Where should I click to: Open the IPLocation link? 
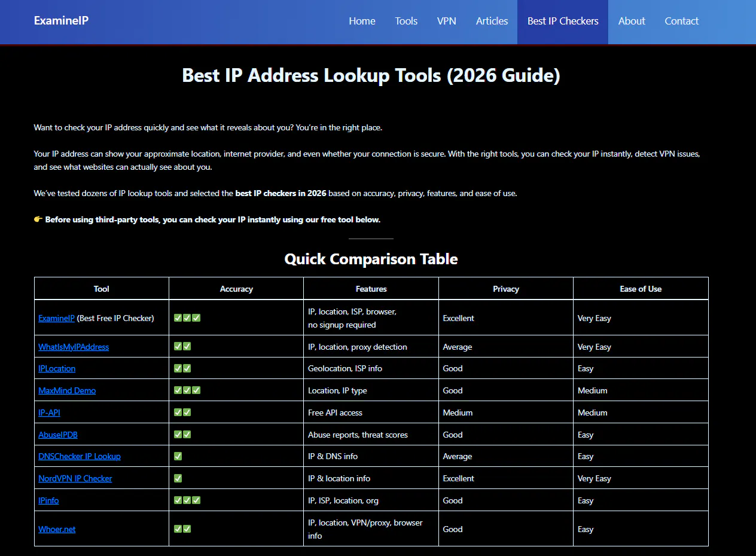pyautogui.click(x=57, y=368)
